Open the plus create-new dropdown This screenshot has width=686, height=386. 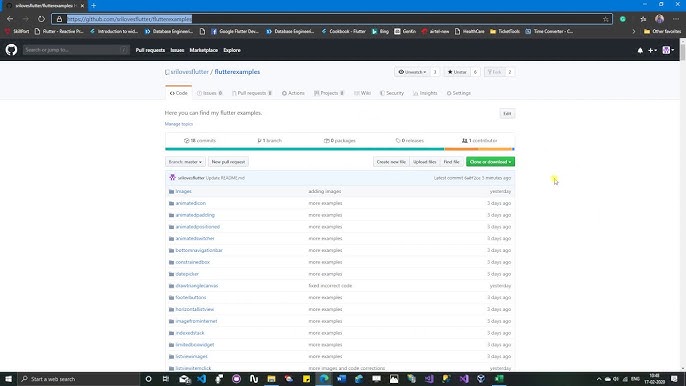652,50
